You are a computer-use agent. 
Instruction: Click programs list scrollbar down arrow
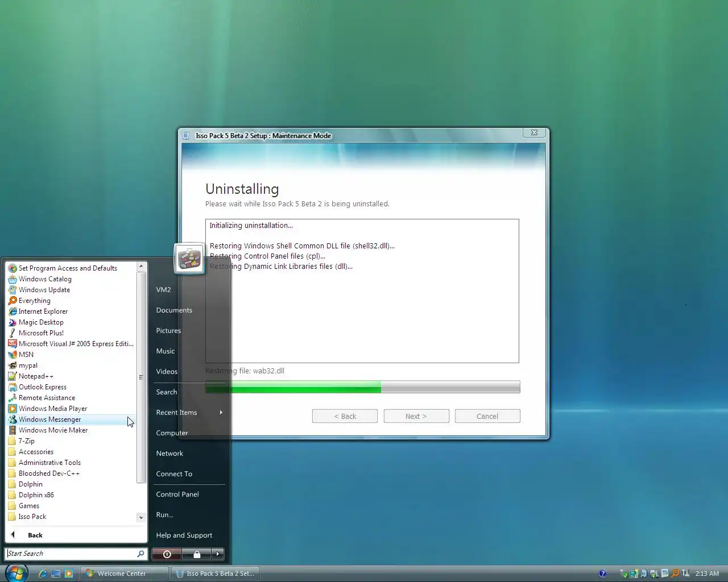[141, 517]
